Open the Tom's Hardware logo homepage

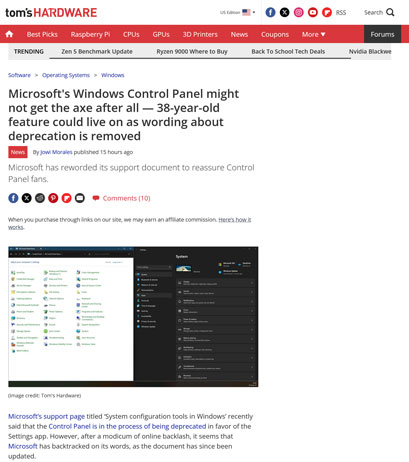tap(51, 13)
